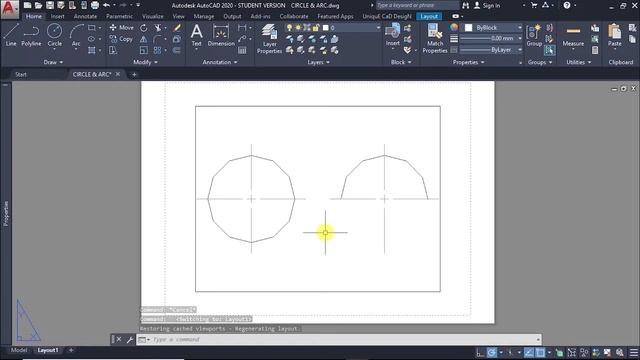Click the Stretch tool icon

(x=113, y=50)
